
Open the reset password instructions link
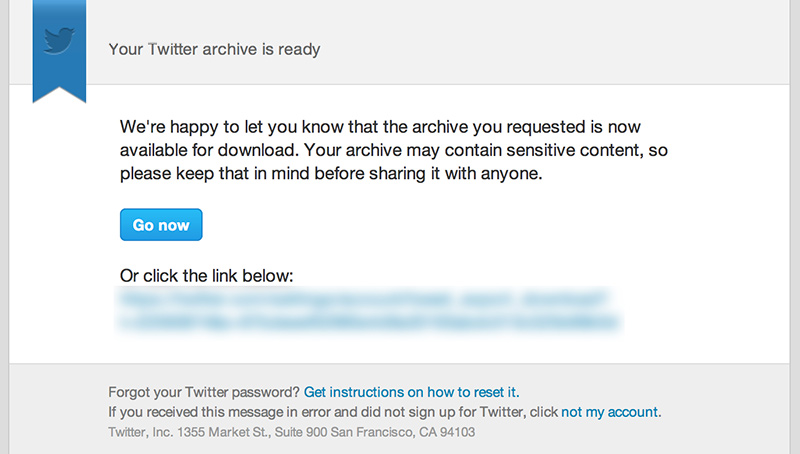click(411, 392)
